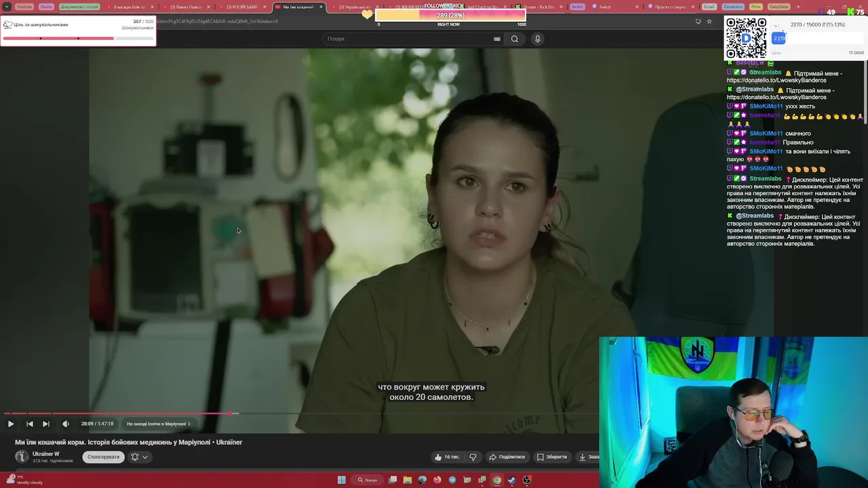
Task: Open the Windows Start menu
Action: [341, 480]
